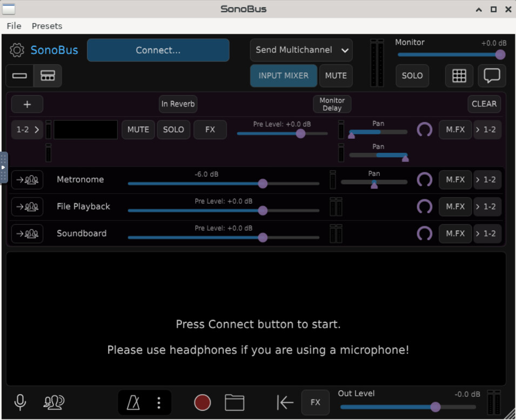Click the File Playback send-to-peers icon
Screen dimensions: 516x420
[28, 207]
